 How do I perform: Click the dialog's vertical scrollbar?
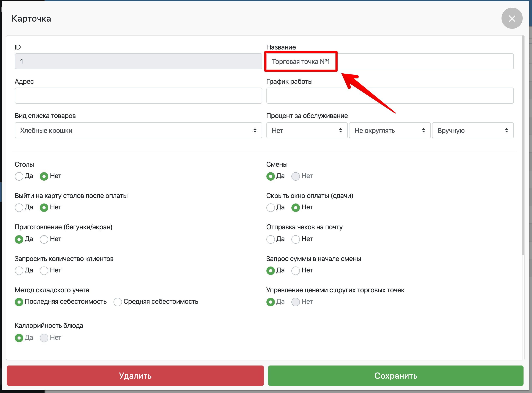(x=523, y=145)
